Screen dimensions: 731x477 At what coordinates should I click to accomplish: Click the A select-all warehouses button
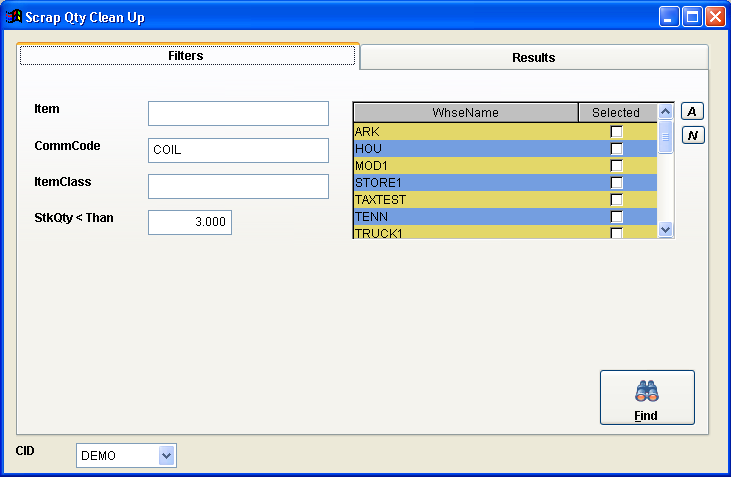pyautogui.click(x=693, y=112)
